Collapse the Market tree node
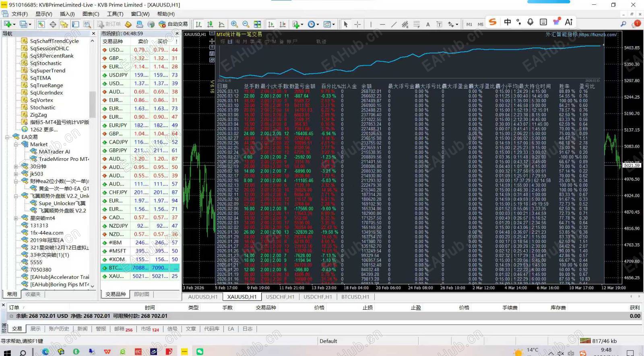 point(16,144)
